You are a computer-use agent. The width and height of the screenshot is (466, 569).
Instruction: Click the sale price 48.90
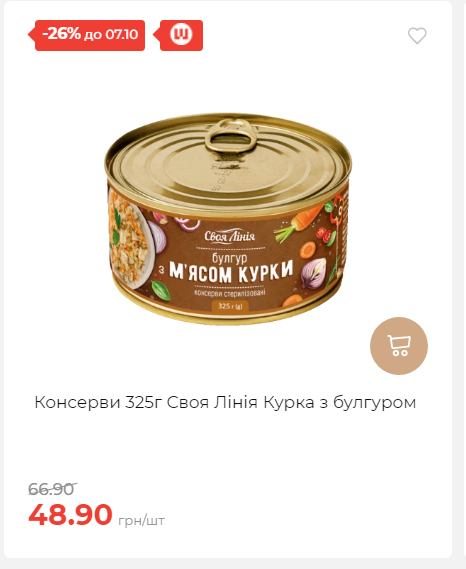coord(70,515)
